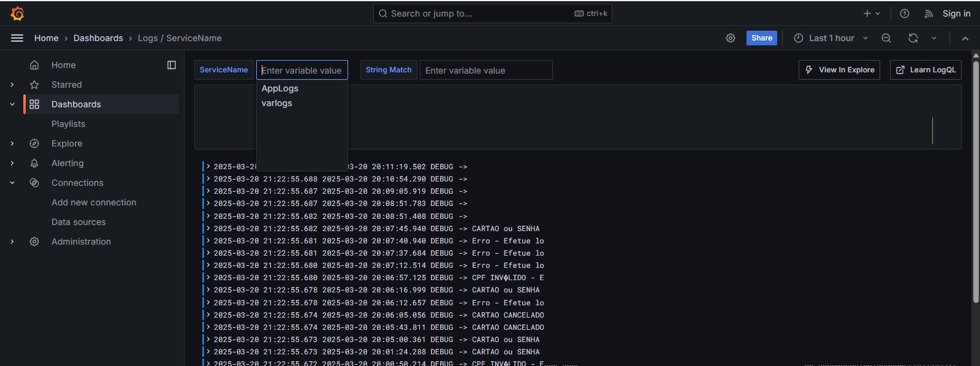Open the news RSS feed icon

929,13
